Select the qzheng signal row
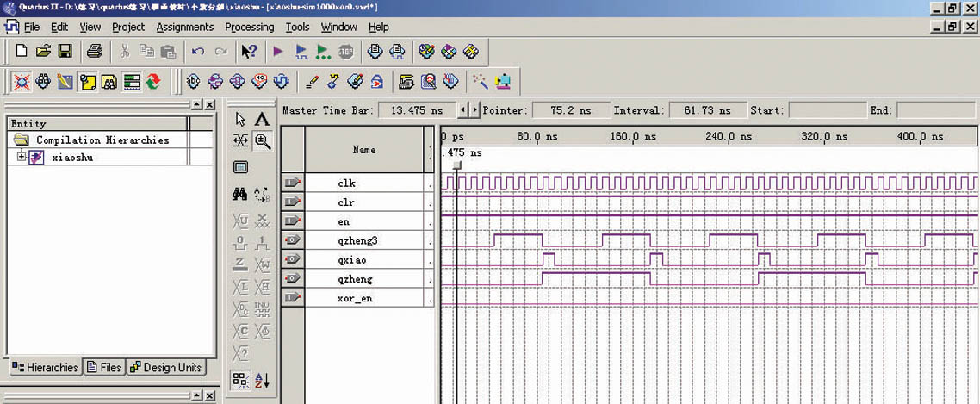The width and height of the screenshot is (980, 404). click(357, 279)
